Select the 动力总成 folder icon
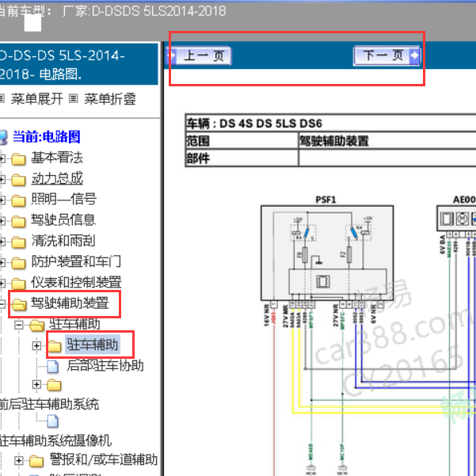The height and width of the screenshot is (476, 476). pyautogui.click(x=18, y=180)
